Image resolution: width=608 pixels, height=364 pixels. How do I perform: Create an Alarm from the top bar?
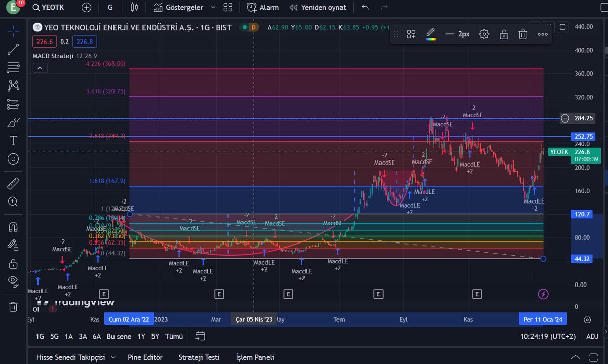(263, 8)
